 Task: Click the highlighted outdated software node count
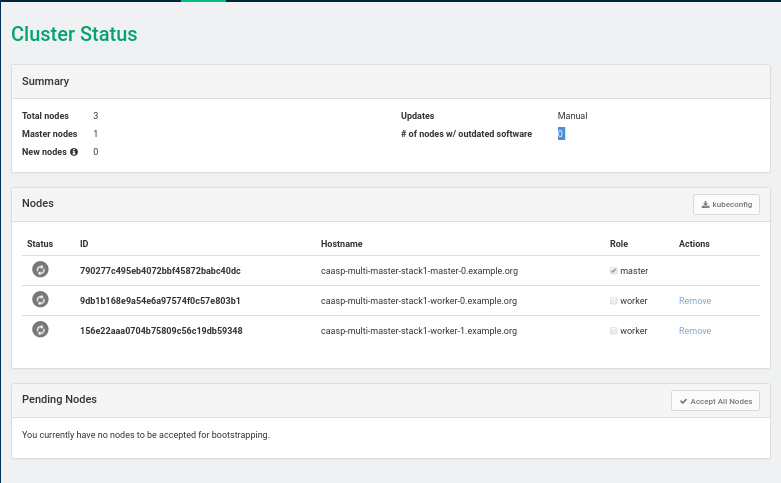[561, 134]
